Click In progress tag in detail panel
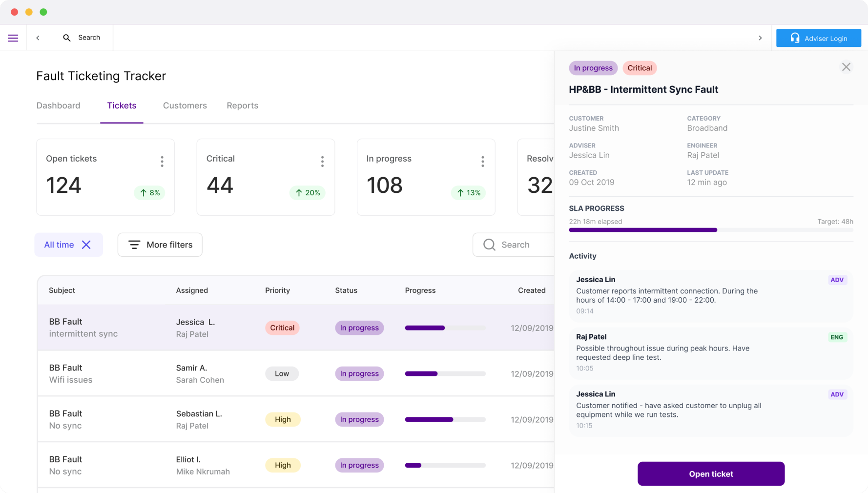This screenshot has width=868, height=493. pos(593,68)
